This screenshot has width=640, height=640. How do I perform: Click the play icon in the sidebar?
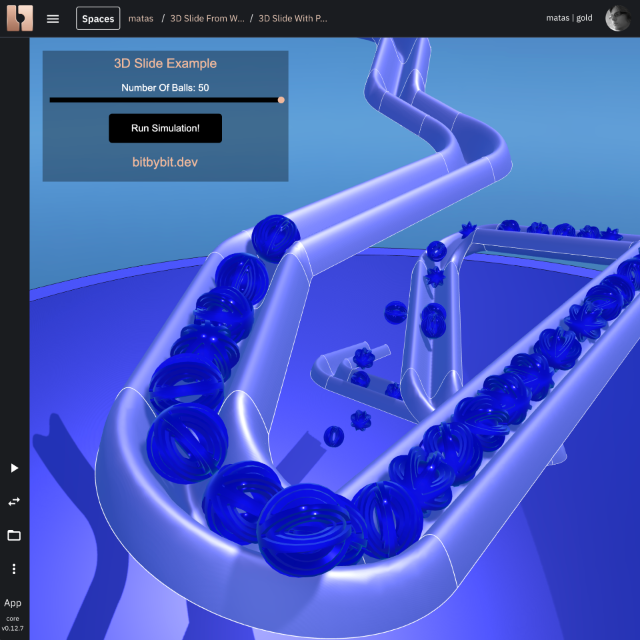14,468
